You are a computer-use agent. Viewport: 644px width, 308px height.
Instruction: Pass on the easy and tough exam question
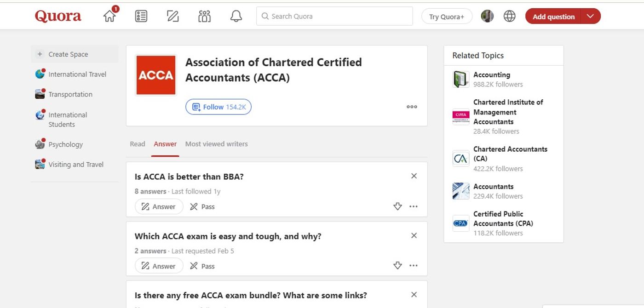(202, 266)
